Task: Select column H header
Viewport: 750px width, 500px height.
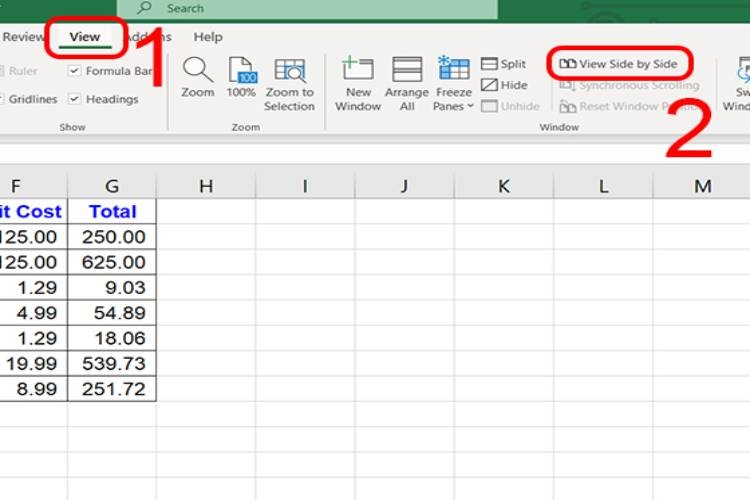Action: click(x=206, y=186)
